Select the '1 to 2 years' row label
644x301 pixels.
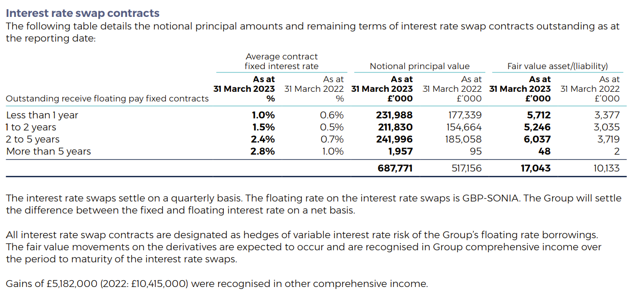point(31,127)
